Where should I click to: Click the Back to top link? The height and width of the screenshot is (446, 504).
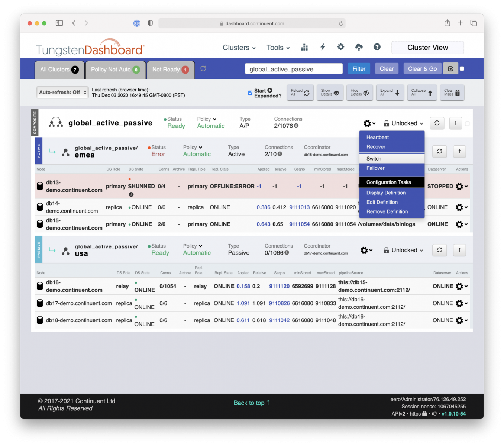pos(252,403)
